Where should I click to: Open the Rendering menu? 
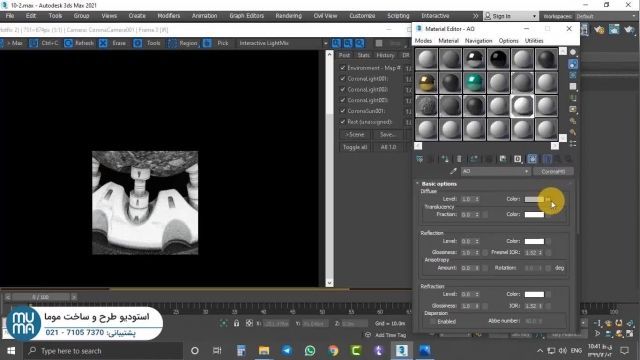point(289,16)
